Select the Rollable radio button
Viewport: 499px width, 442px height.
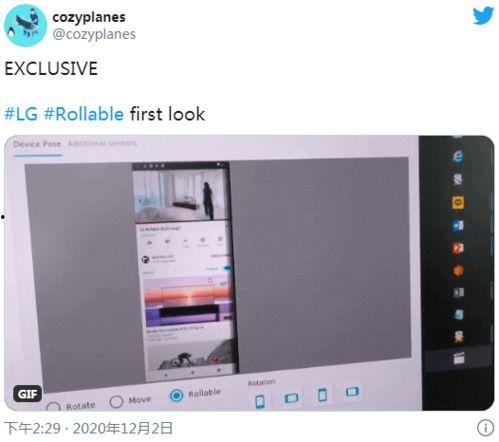pyautogui.click(x=176, y=395)
